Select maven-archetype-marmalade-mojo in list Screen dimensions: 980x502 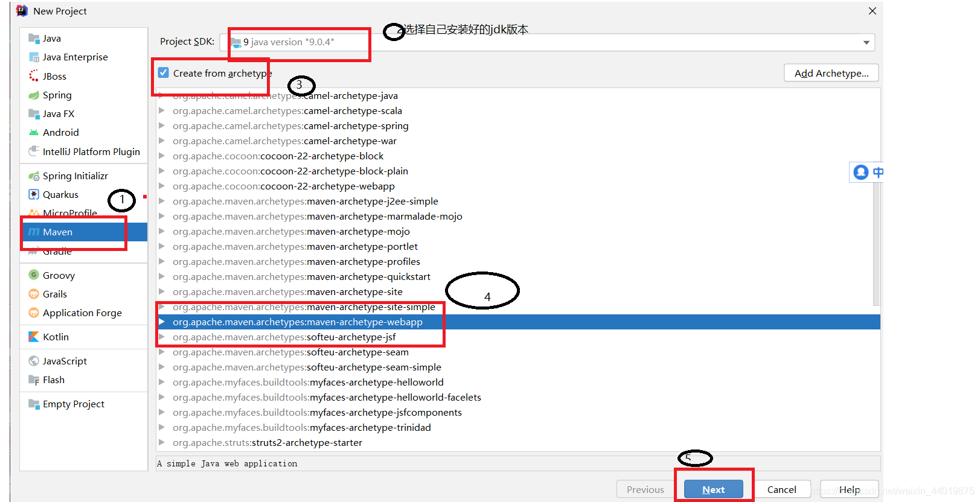[518, 216]
